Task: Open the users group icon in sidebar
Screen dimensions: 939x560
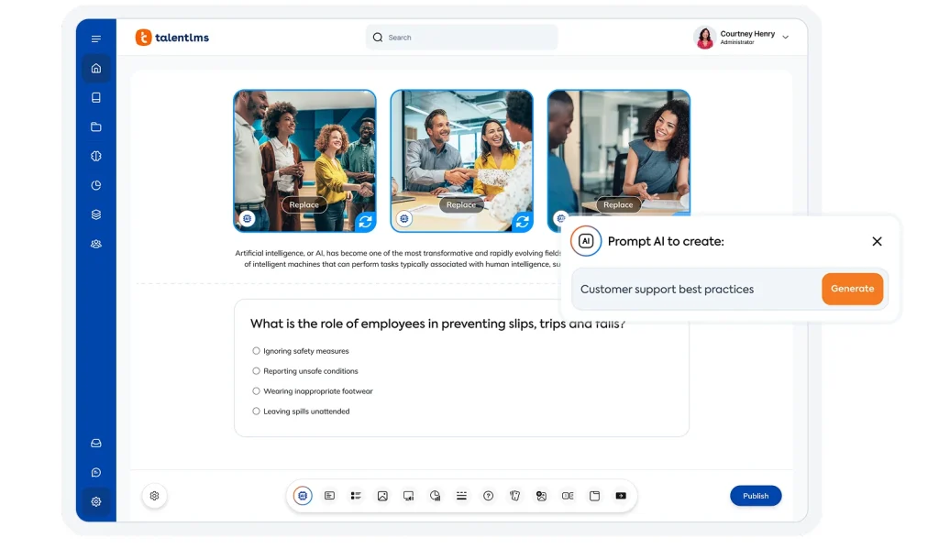Action: pos(96,244)
